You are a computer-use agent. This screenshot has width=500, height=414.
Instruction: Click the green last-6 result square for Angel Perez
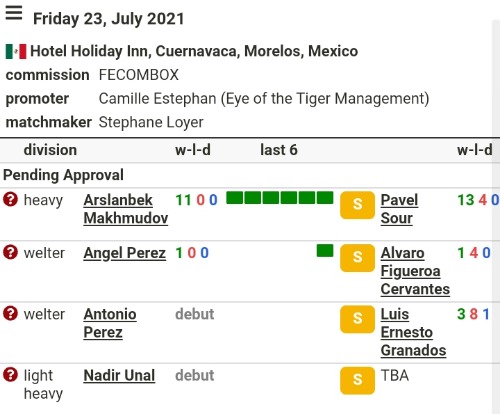point(325,251)
